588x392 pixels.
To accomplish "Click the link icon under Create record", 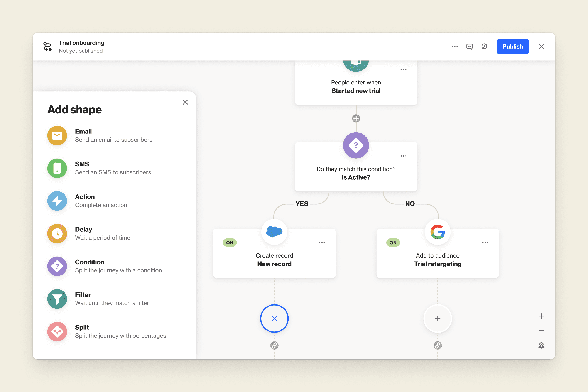I will click(x=274, y=345).
